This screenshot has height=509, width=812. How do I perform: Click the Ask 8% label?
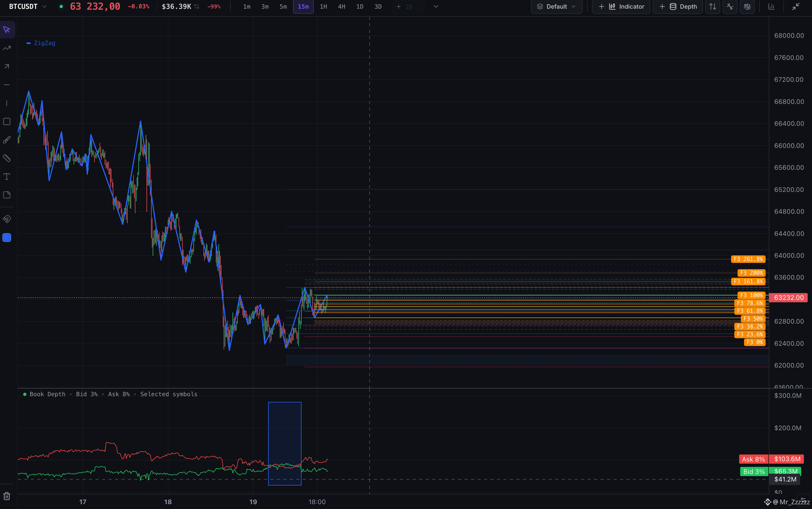[x=753, y=459]
